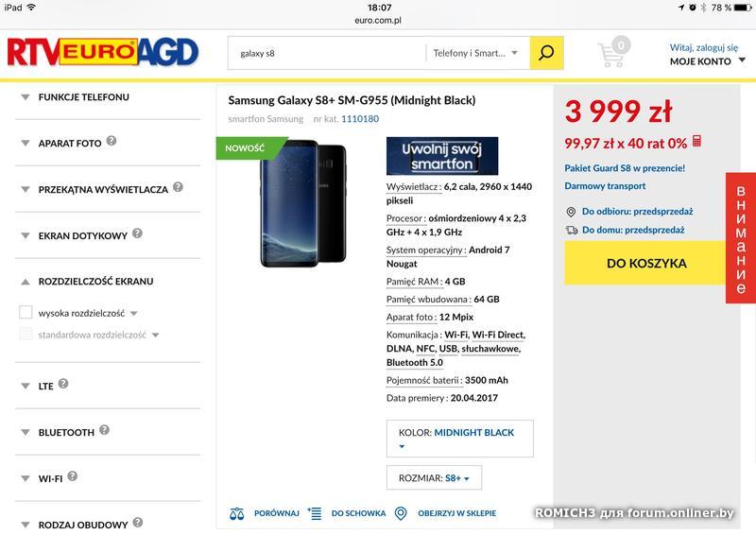Click help icon beside APARAT FOTO
Screen dimensions: 756x535
pyautogui.click(x=112, y=141)
